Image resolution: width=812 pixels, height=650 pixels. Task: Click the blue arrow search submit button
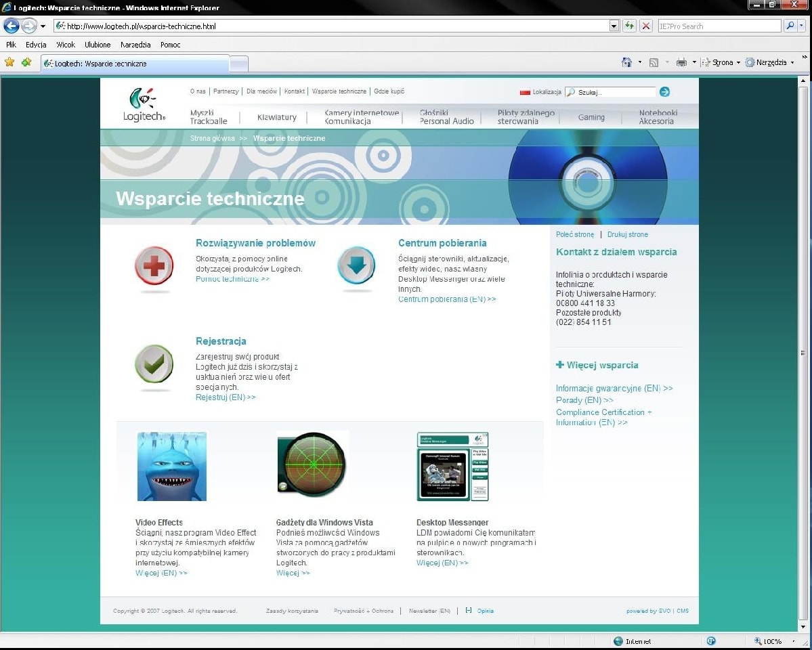664,91
